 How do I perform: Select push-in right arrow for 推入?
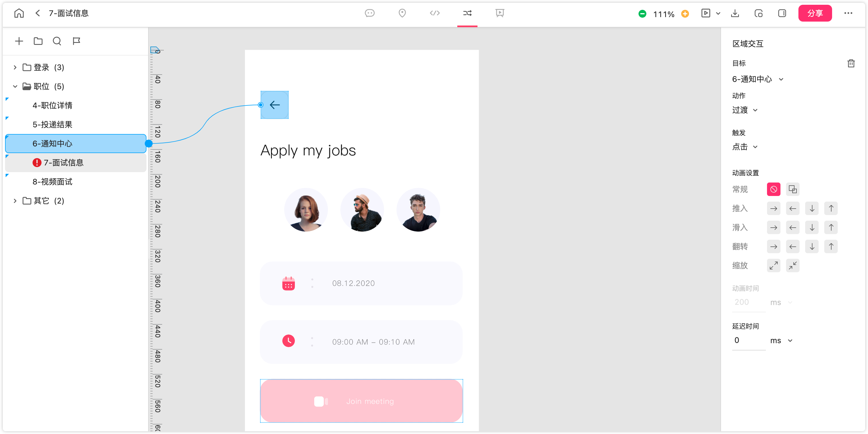[773, 208]
